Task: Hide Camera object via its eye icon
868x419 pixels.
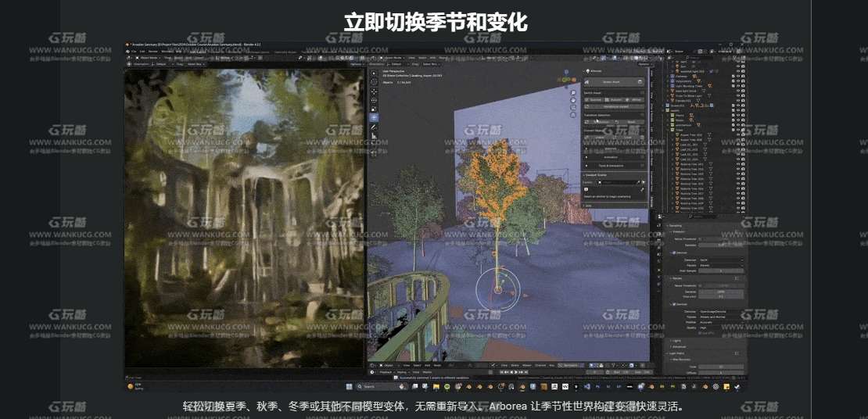Action: (738, 76)
